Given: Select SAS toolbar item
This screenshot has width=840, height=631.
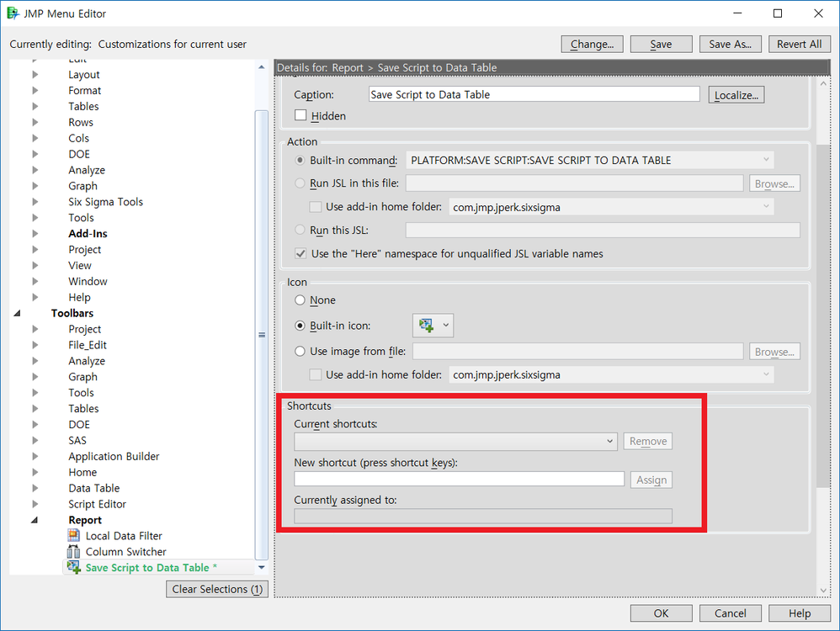Looking at the screenshot, I should (77, 440).
